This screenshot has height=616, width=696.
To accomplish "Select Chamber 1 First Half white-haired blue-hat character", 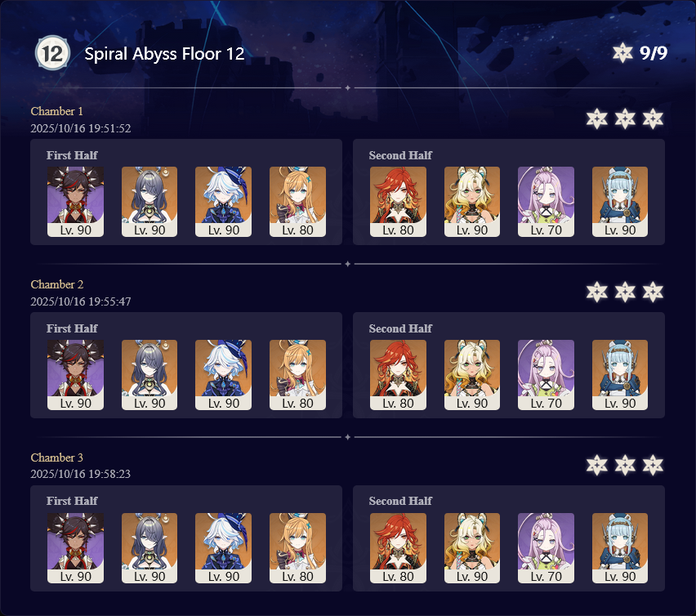I will click(223, 202).
